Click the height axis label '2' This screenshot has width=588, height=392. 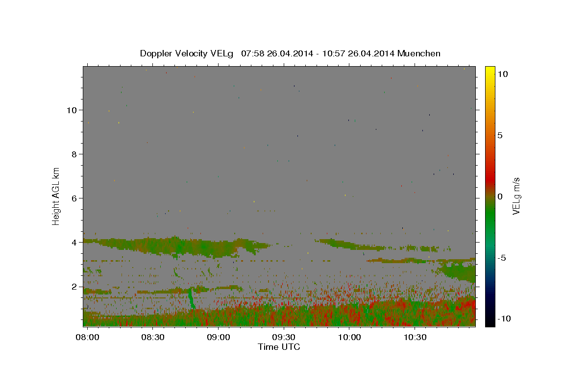coord(73,286)
